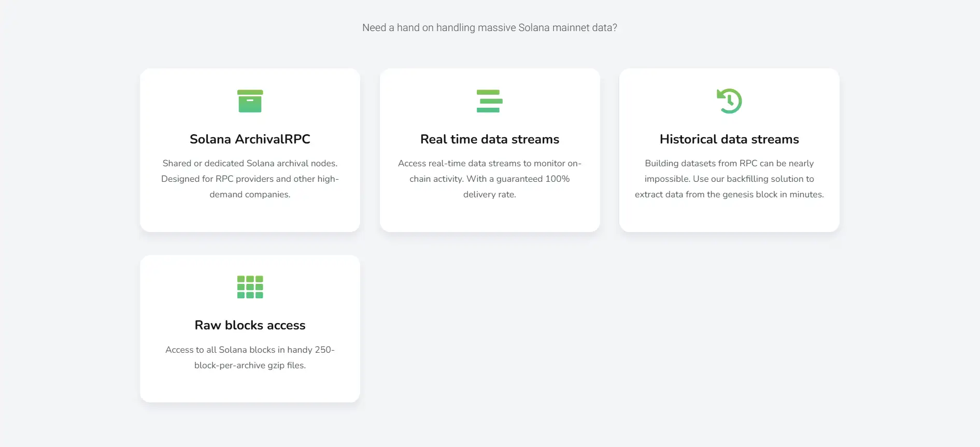Click the backfilling solution description text
The image size is (980, 447).
[729, 179]
